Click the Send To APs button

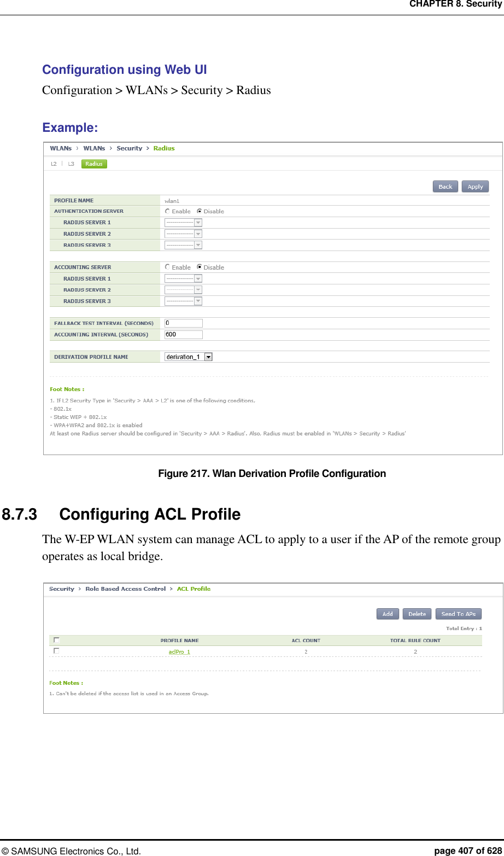pos(458,614)
